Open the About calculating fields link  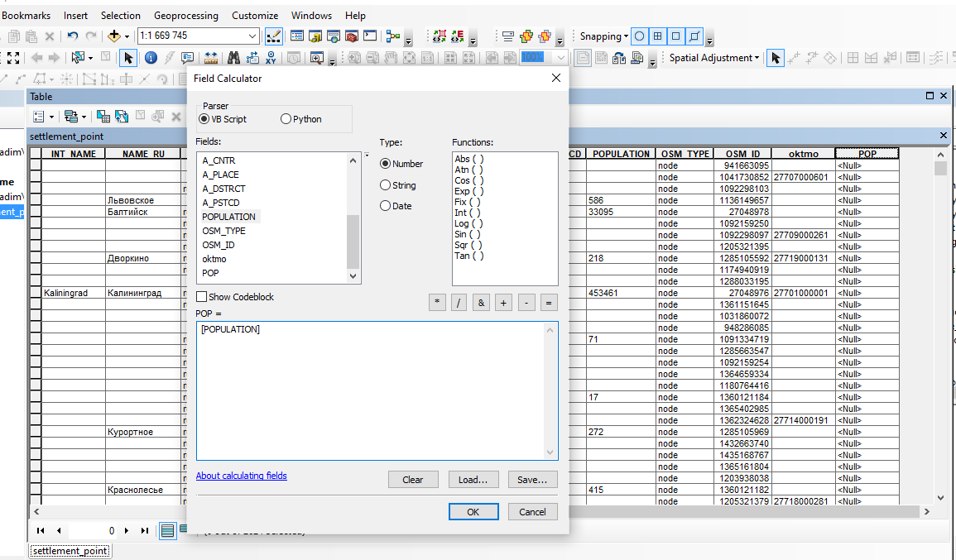[242, 476]
